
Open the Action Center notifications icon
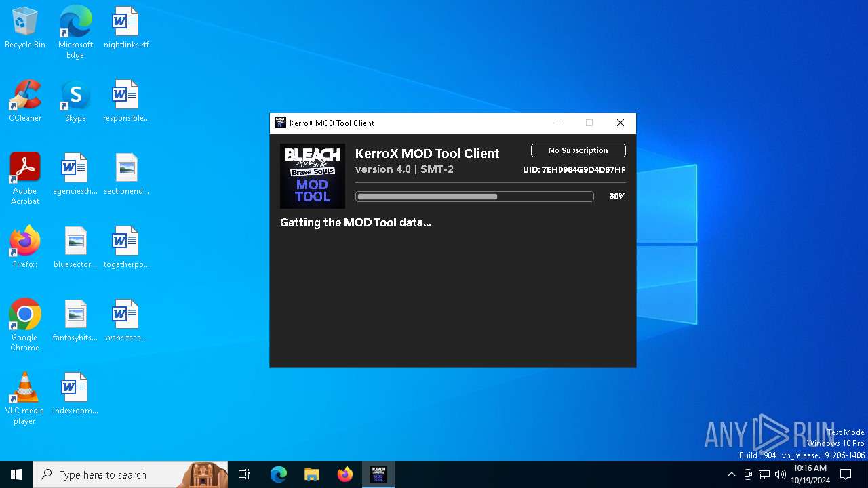(846, 474)
